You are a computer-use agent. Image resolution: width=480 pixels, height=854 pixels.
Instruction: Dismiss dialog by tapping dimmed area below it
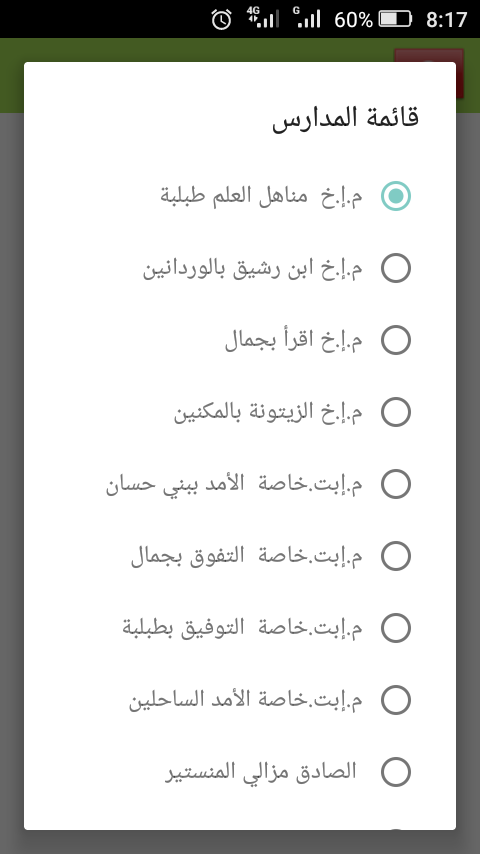pos(240,842)
